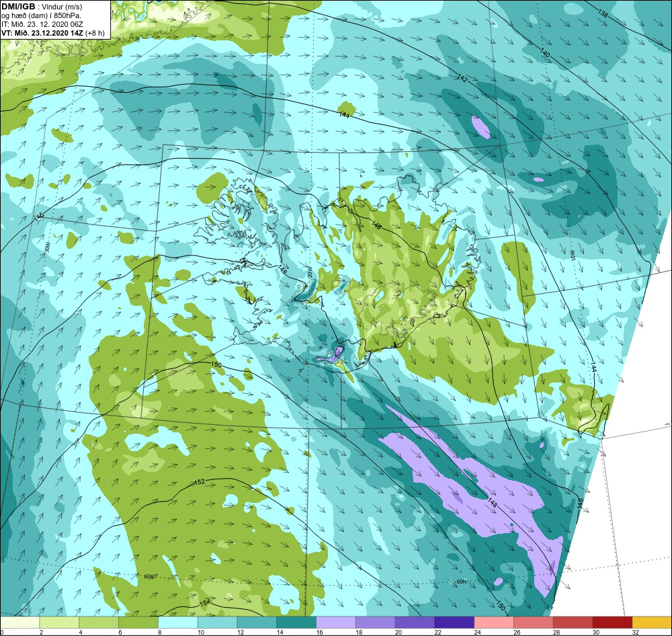Click the lavender 16–18 m/s legend swatch

point(336,623)
